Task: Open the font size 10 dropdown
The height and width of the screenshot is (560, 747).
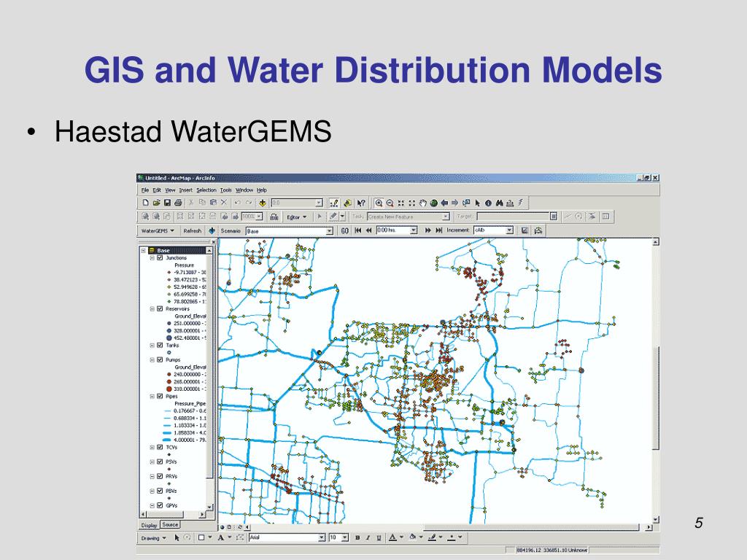Action: pos(345,537)
